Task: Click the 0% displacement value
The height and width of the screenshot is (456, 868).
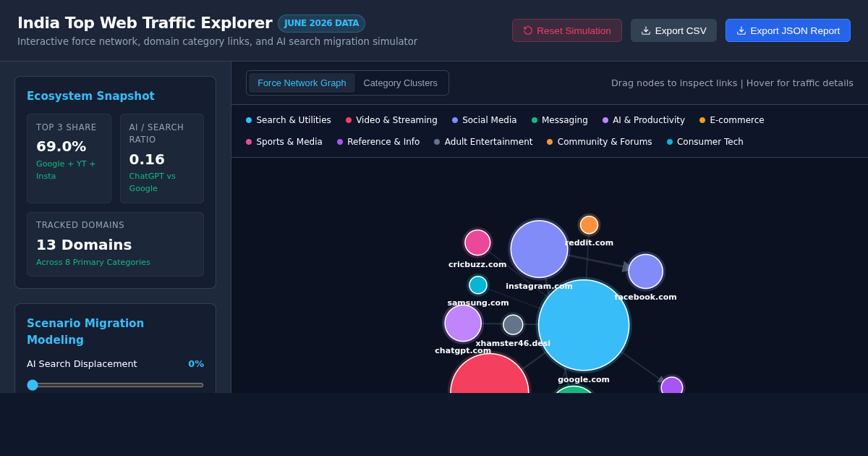Action: (196, 364)
